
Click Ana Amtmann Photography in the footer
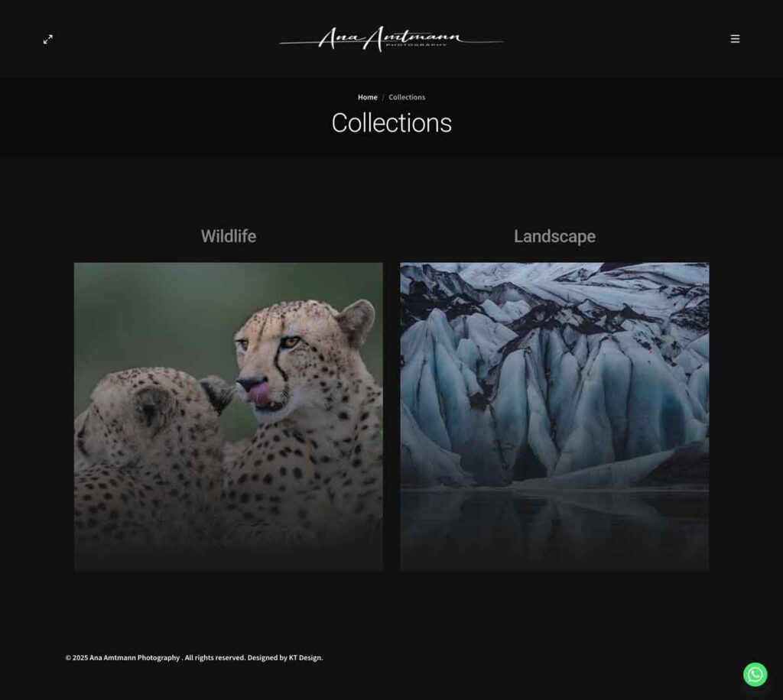point(135,658)
